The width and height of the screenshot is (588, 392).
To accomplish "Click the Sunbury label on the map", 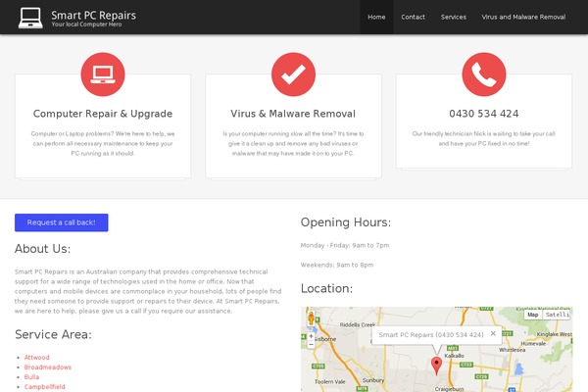I will click(x=373, y=380).
